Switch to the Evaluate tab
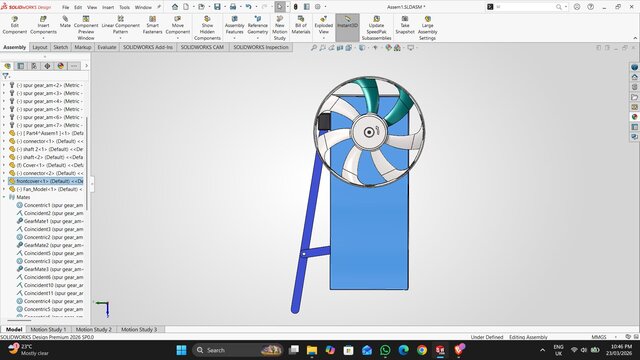 (x=107, y=47)
